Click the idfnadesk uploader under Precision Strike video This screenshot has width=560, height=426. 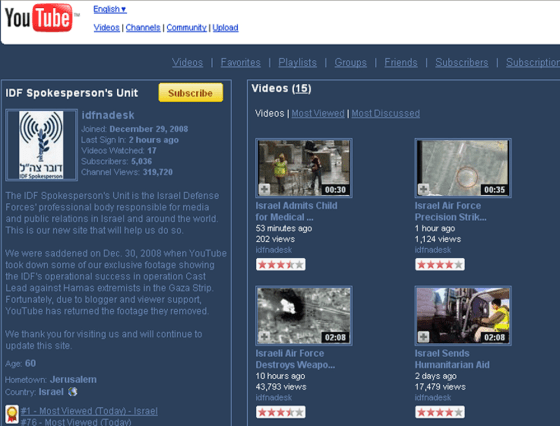pyautogui.click(x=433, y=250)
